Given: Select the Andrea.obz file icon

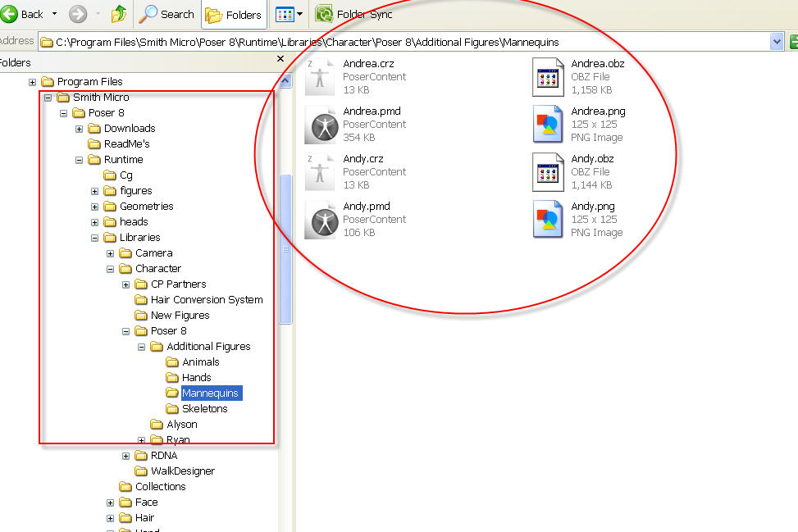Looking at the screenshot, I should [548, 77].
